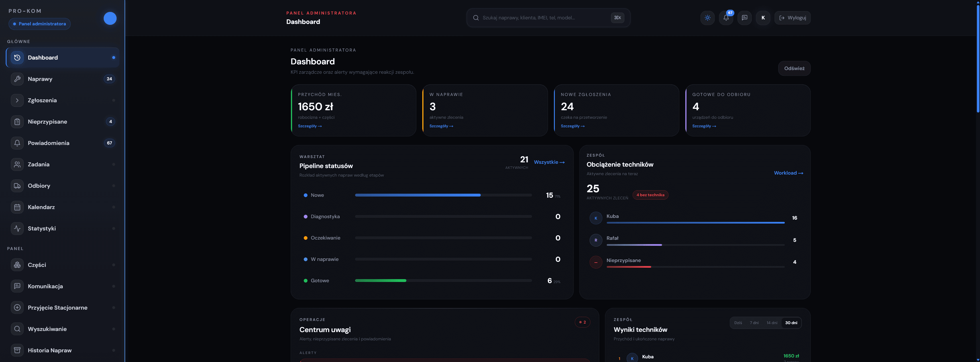Open Szczegóły link under Przychód mies.

(310, 126)
